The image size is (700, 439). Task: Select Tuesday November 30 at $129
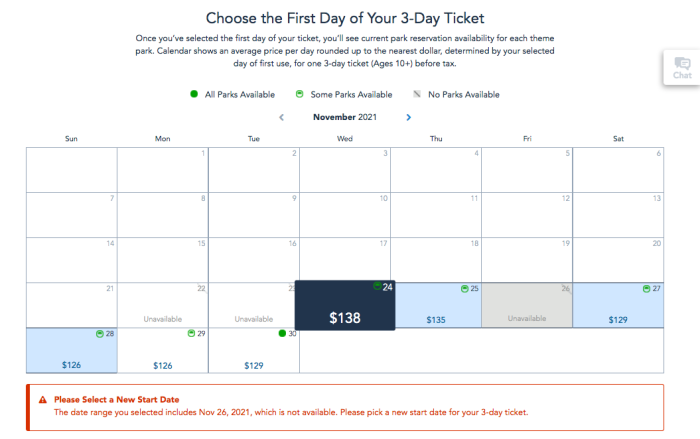click(254, 350)
